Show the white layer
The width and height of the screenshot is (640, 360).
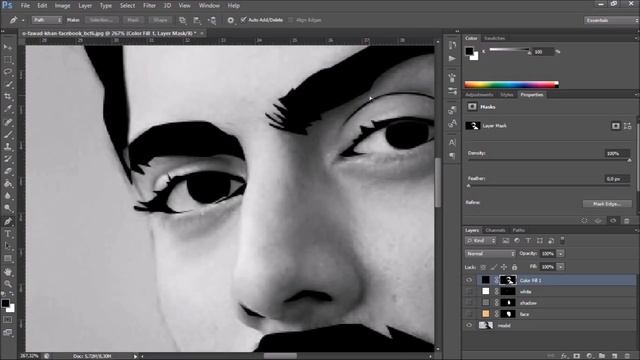[469, 291]
